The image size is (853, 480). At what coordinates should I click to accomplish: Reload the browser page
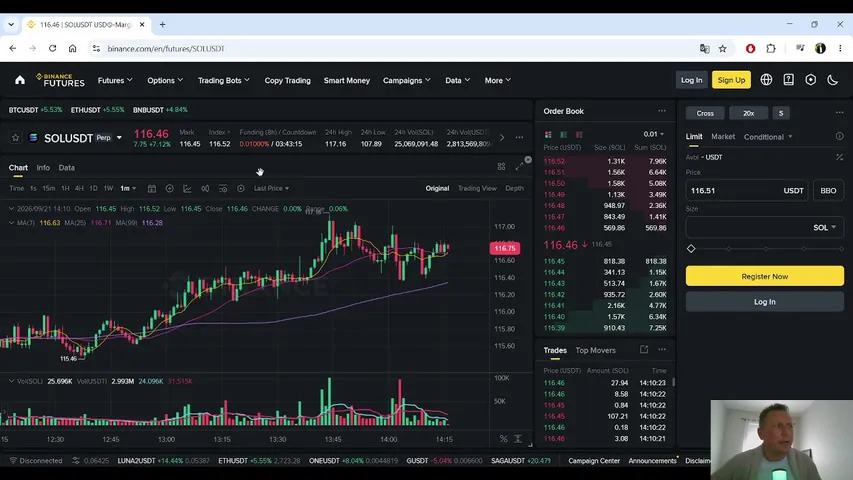pyautogui.click(x=52, y=48)
